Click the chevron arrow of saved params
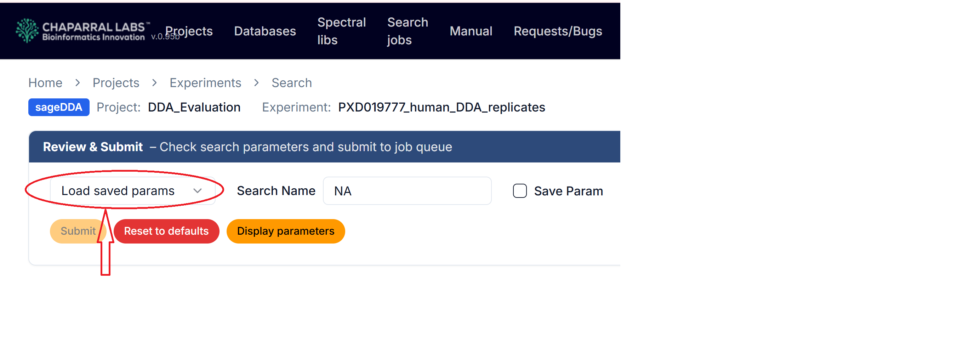 click(x=198, y=191)
